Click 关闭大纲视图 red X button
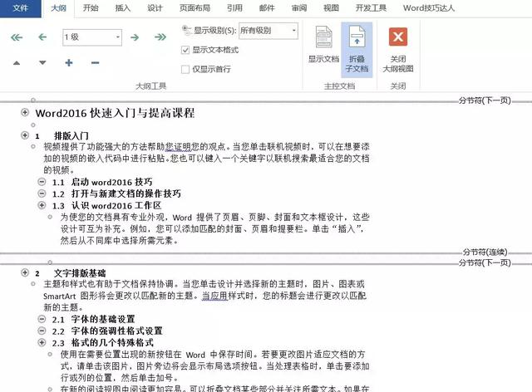 point(398,50)
